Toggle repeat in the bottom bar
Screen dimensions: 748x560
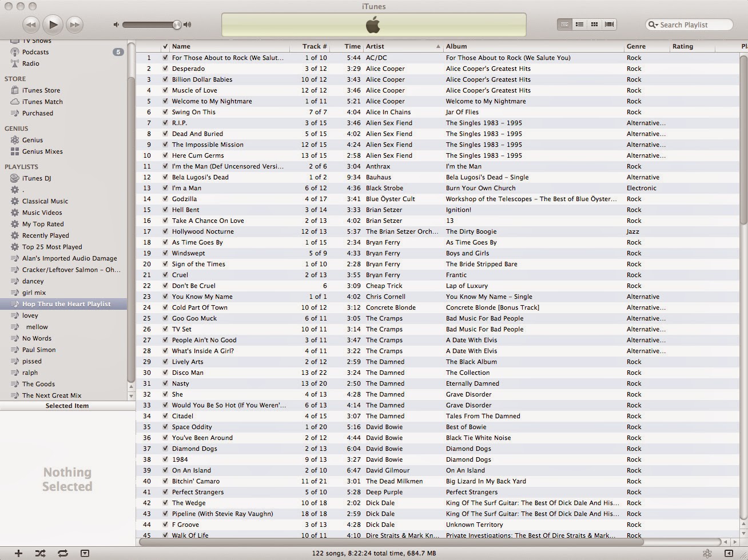click(x=62, y=553)
